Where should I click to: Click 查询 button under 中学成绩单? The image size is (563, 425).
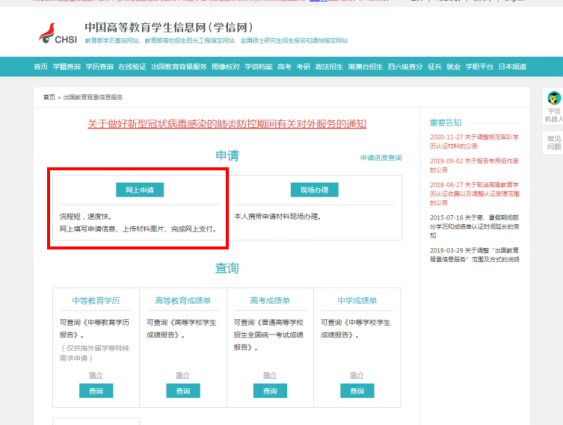[357, 391]
